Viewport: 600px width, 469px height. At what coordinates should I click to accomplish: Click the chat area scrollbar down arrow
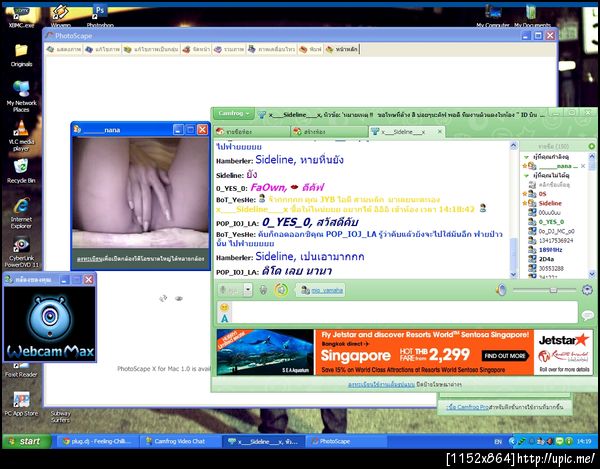coord(514,275)
